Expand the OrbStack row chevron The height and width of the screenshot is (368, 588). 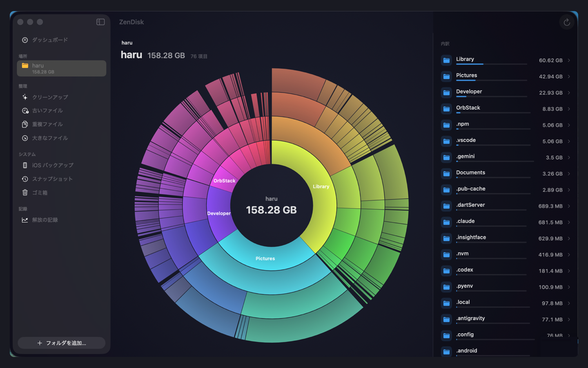(569, 109)
